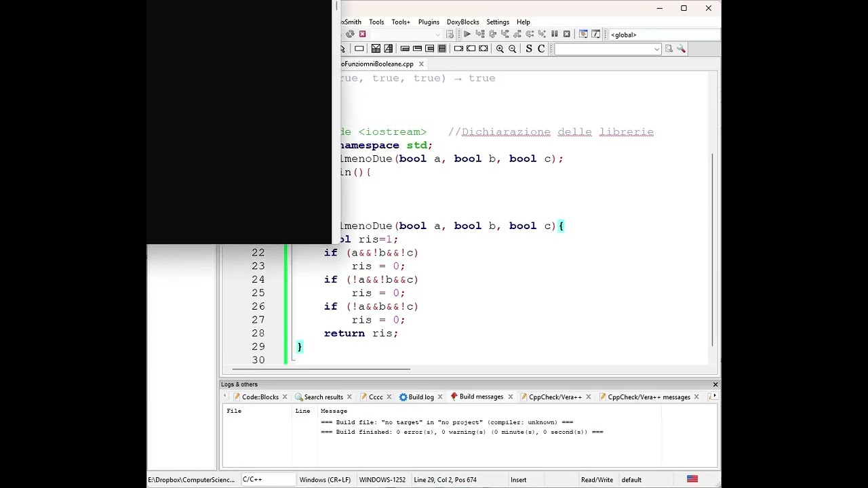Toggle the C comment display button
Image resolution: width=868 pixels, height=488 pixels.
541,49
